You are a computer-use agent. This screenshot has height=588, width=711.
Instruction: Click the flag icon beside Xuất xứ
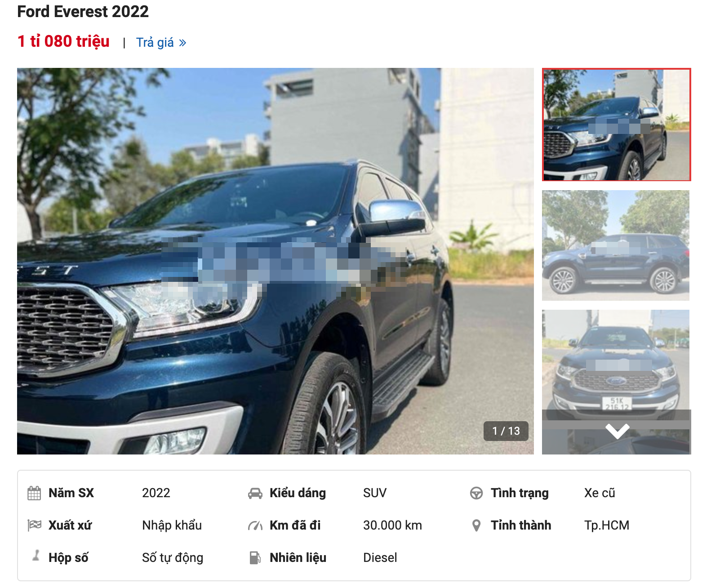(34, 525)
